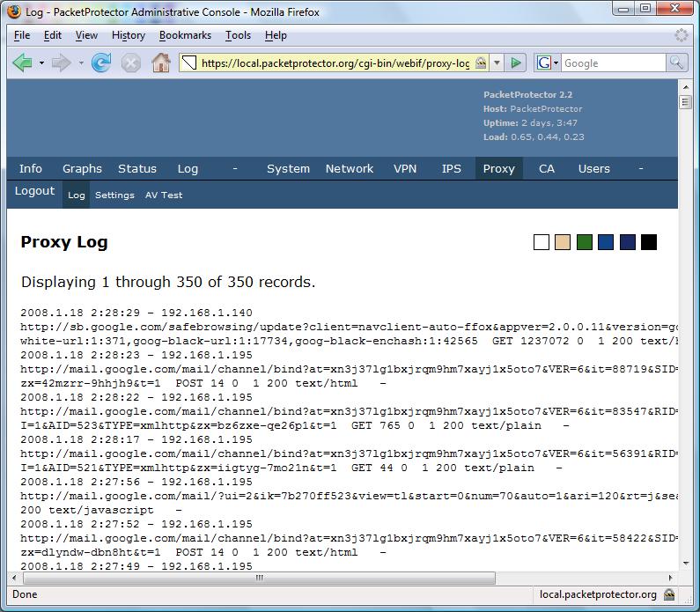Click the green Go arrow button

[516, 63]
